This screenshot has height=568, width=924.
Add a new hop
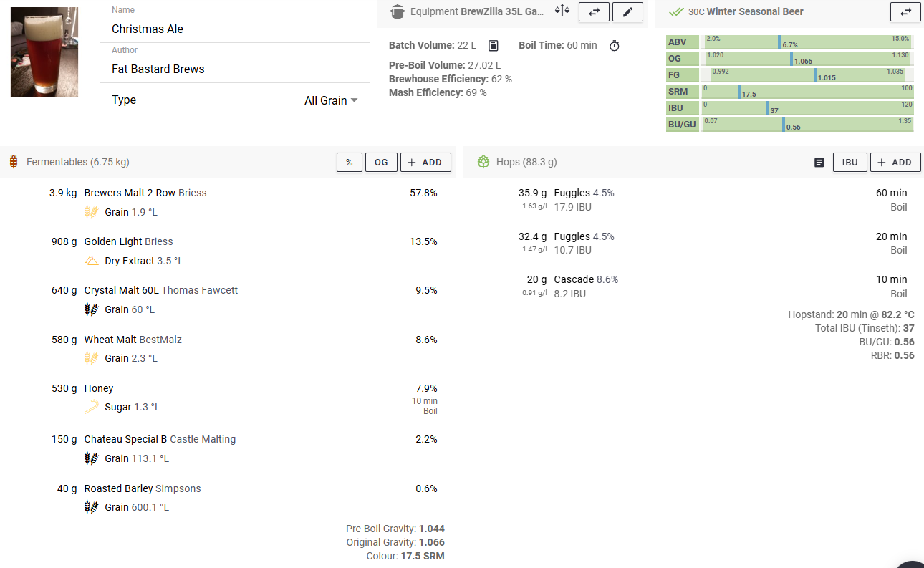895,163
